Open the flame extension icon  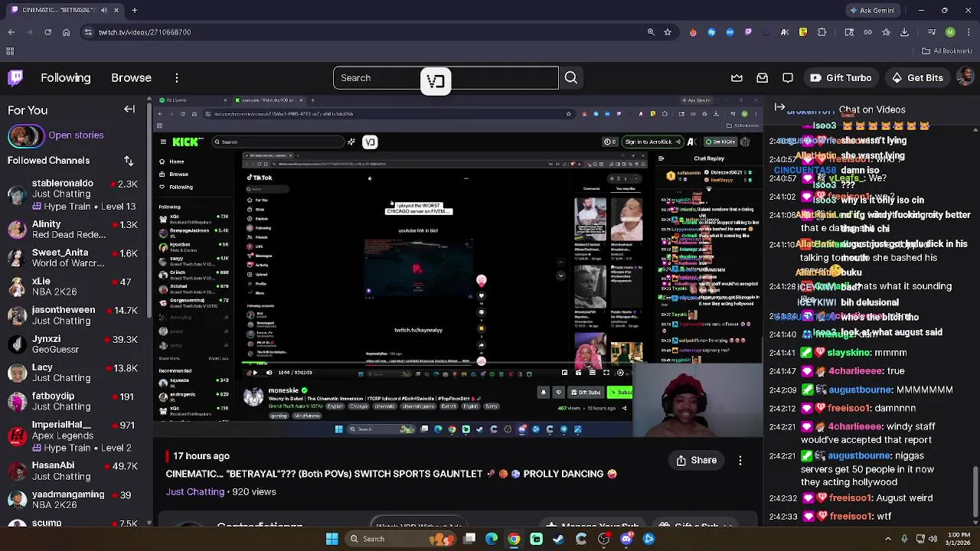tap(693, 32)
